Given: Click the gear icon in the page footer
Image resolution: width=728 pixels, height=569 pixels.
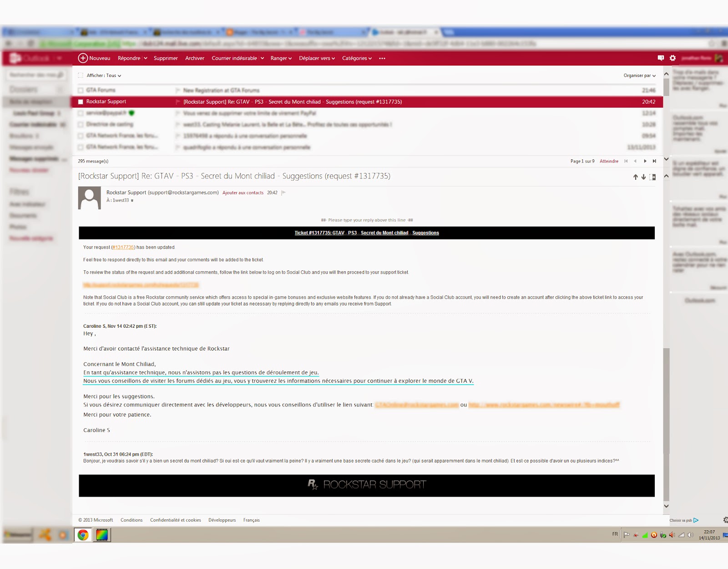Looking at the screenshot, I should pyautogui.click(x=725, y=520).
